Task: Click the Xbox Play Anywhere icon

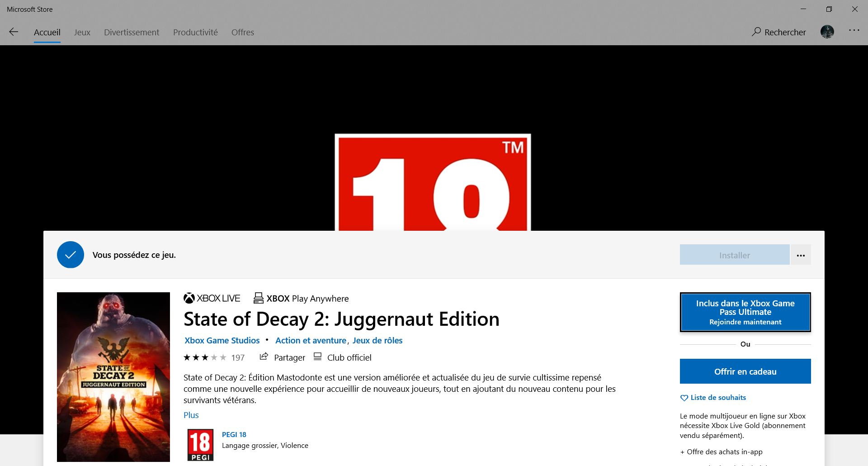Action: (259, 298)
